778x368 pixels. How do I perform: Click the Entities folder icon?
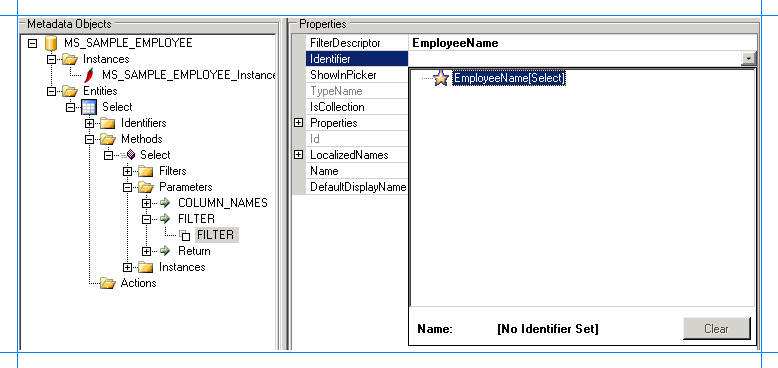(69, 91)
